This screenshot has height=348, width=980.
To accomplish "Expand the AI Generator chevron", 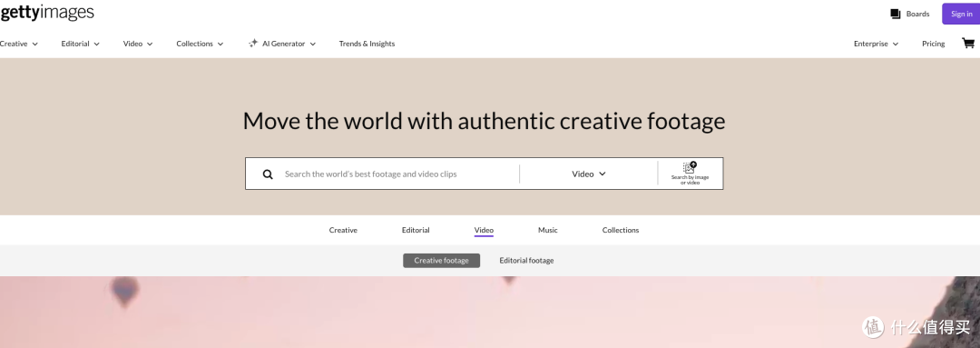I will pyautogui.click(x=312, y=44).
